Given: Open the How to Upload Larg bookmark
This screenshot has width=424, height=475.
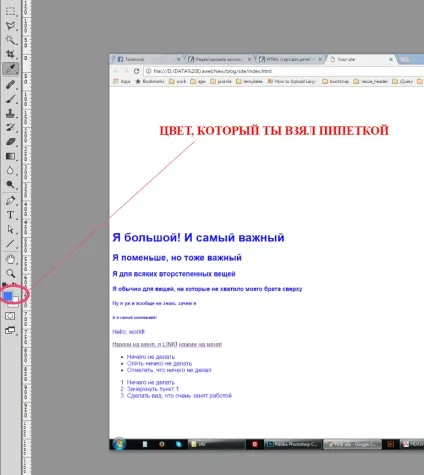Looking at the screenshot, I should point(292,81).
